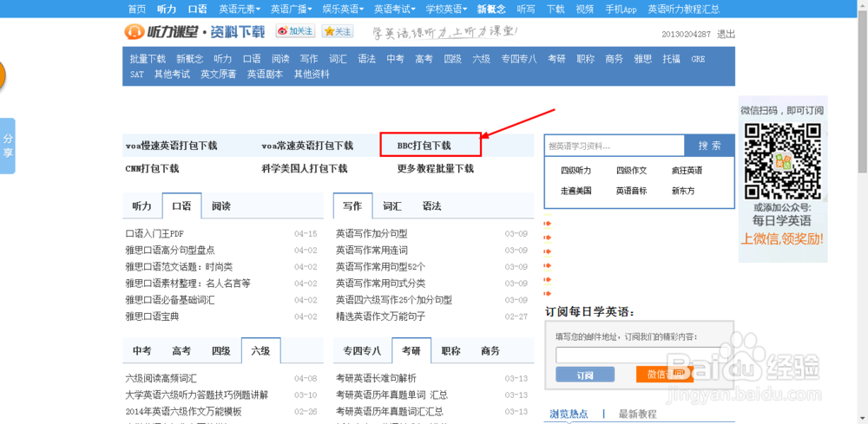Open 英文原著 category link
Viewport: 868px width, 424px height.
point(219,74)
